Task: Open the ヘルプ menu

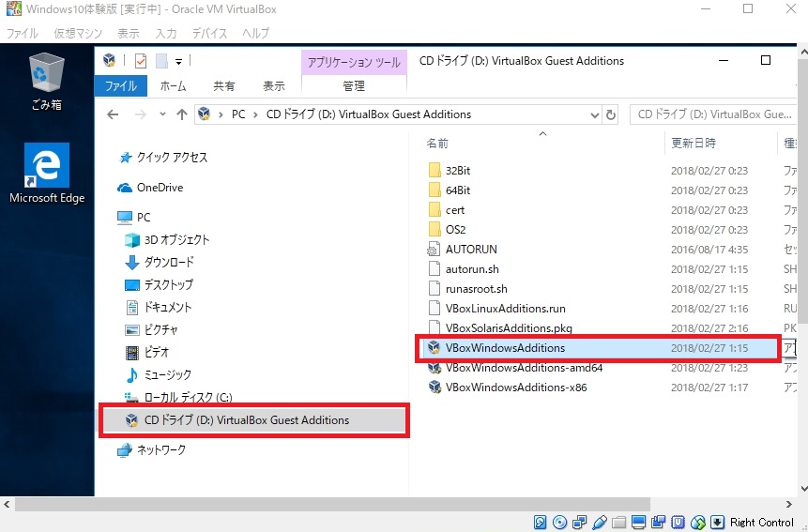Action: click(255, 33)
